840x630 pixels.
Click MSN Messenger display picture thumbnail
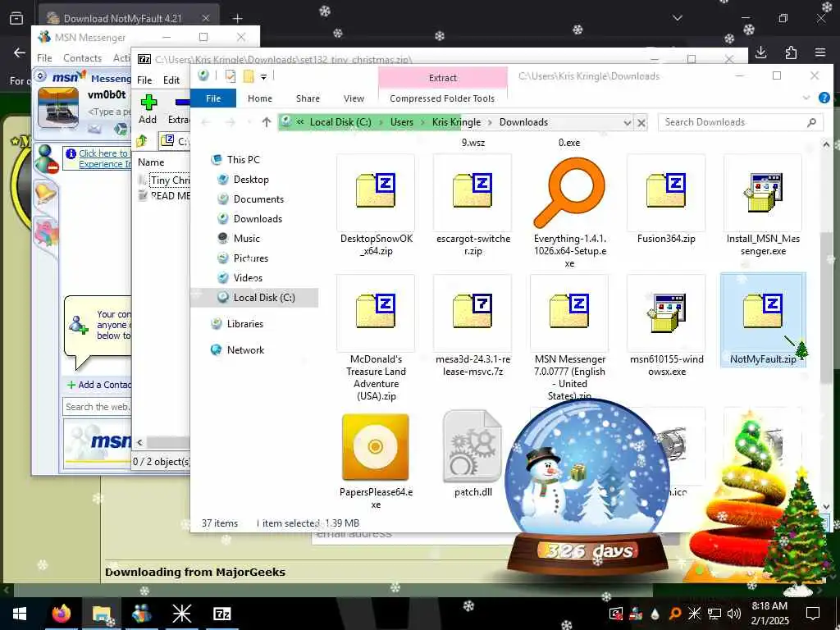point(58,107)
